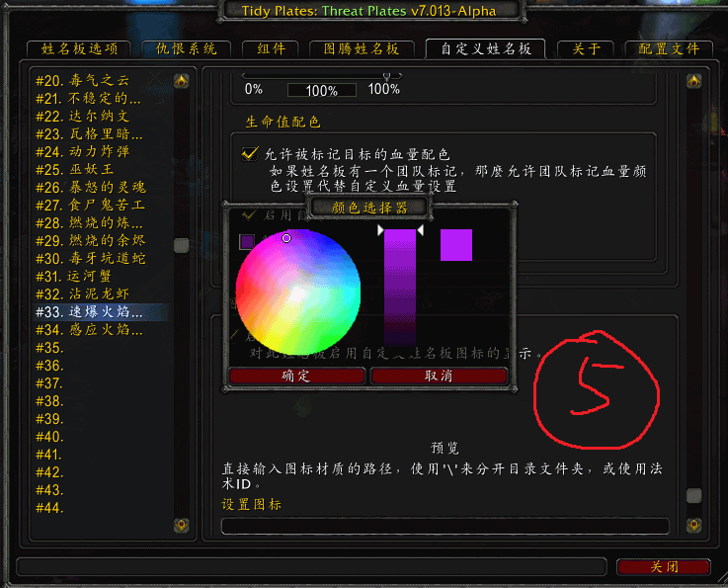Select empty slot #43.
This screenshot has width=728, height=588.
[x=100, y=490]
